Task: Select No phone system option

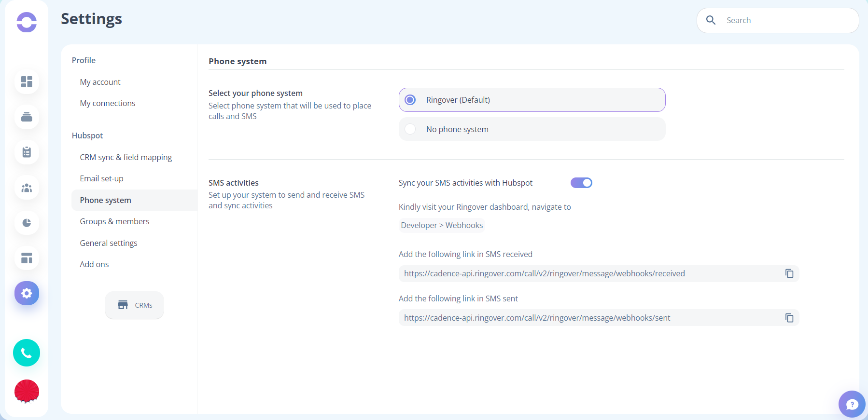Action: click(532, 129)
